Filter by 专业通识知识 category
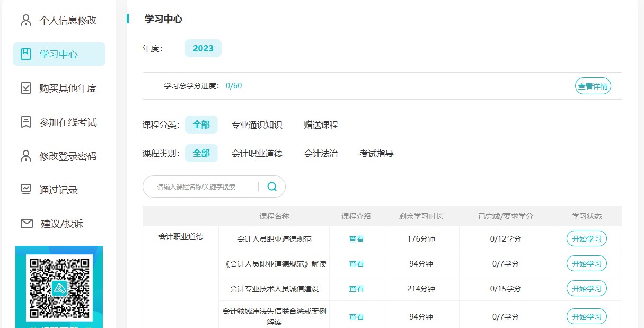 (x=257, y=125)
